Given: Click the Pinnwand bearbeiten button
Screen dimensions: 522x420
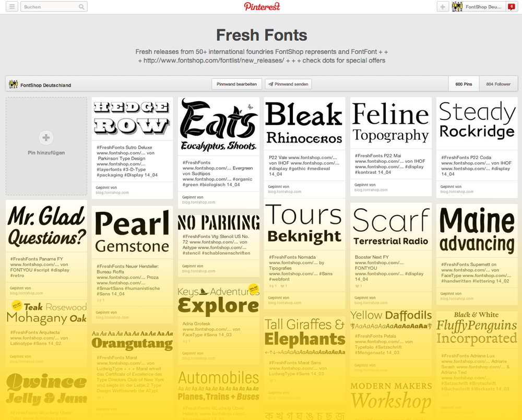Looking at the screenshot, I should click(x=236, y=84).
